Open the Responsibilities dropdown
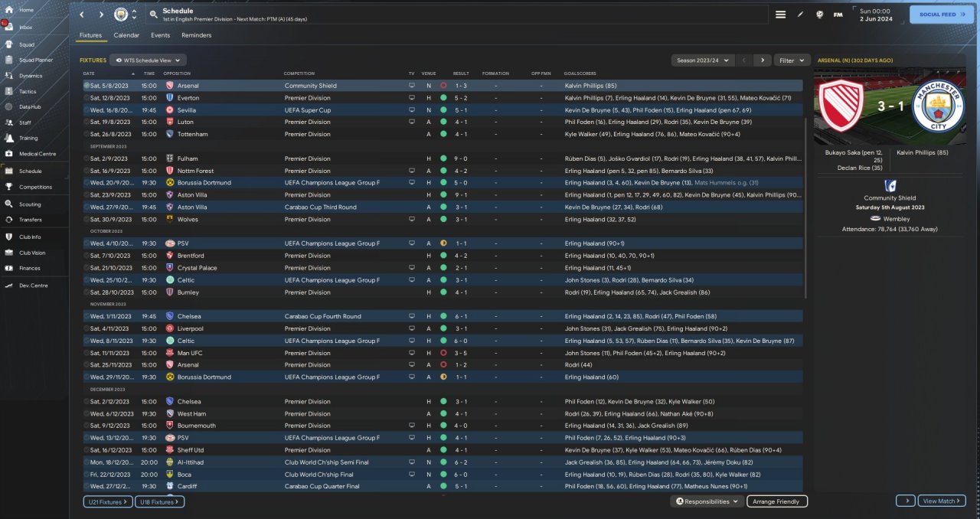The image size is (980, 519). point(707,501)
